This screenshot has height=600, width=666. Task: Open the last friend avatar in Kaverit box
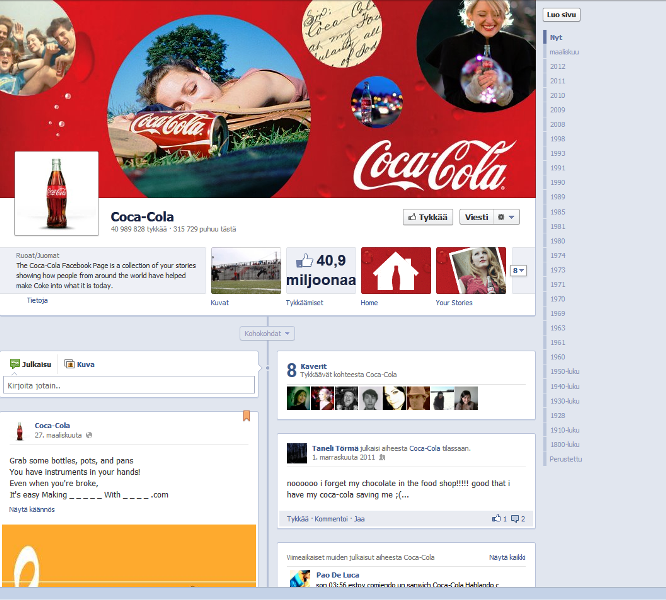click(x=466, y=398)
